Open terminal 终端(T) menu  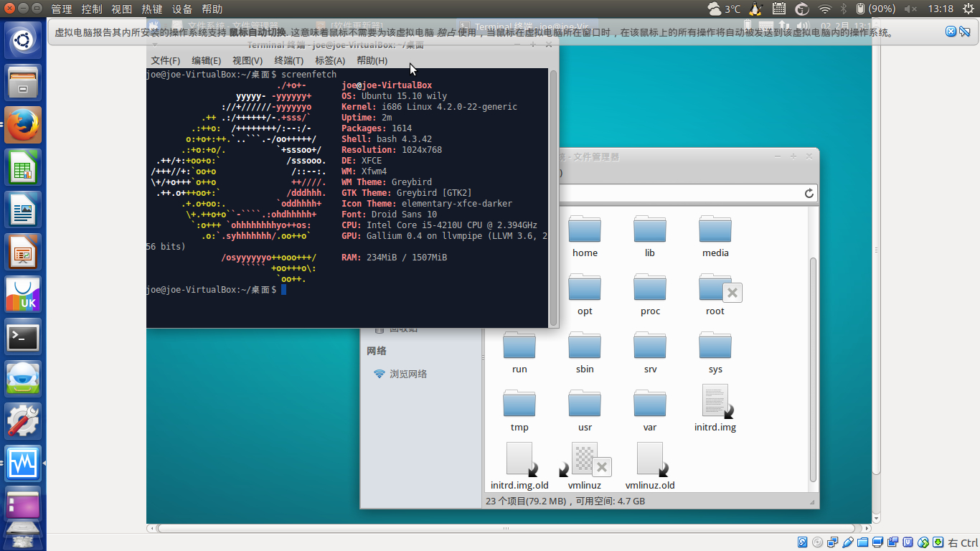pyautogui.click(x=289, y=60)
